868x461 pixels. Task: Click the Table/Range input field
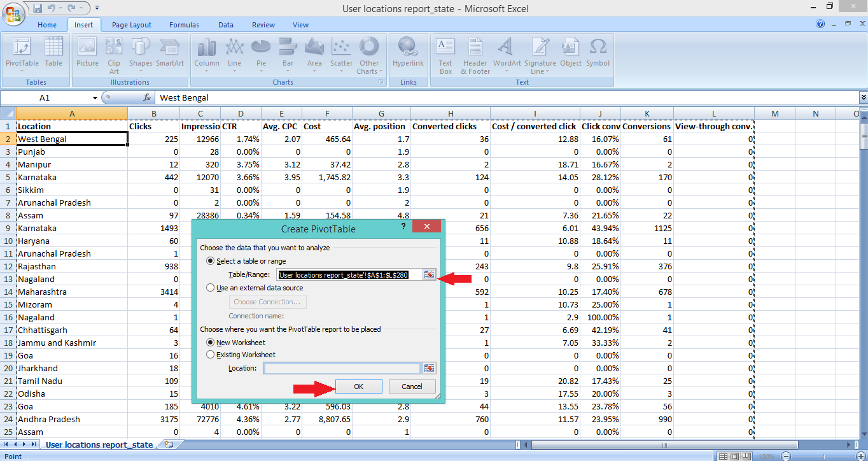pyautogui.click(x=351, y=274)
